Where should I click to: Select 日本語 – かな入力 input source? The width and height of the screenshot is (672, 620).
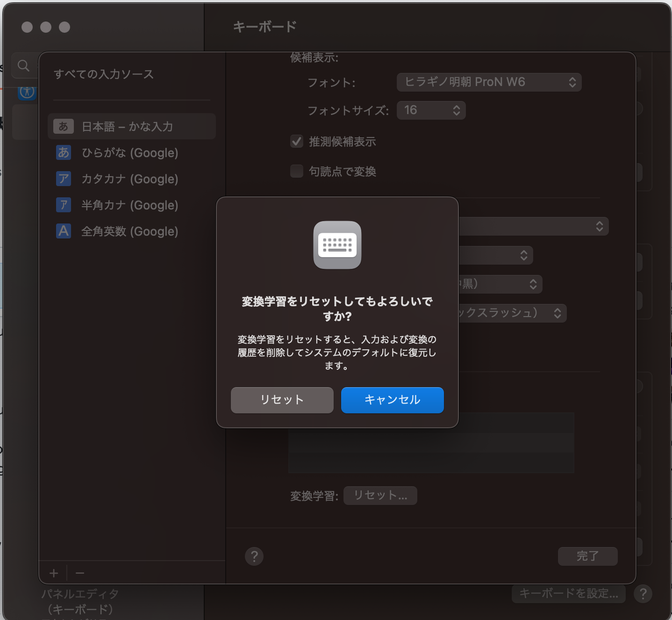(x=132, y=126)
